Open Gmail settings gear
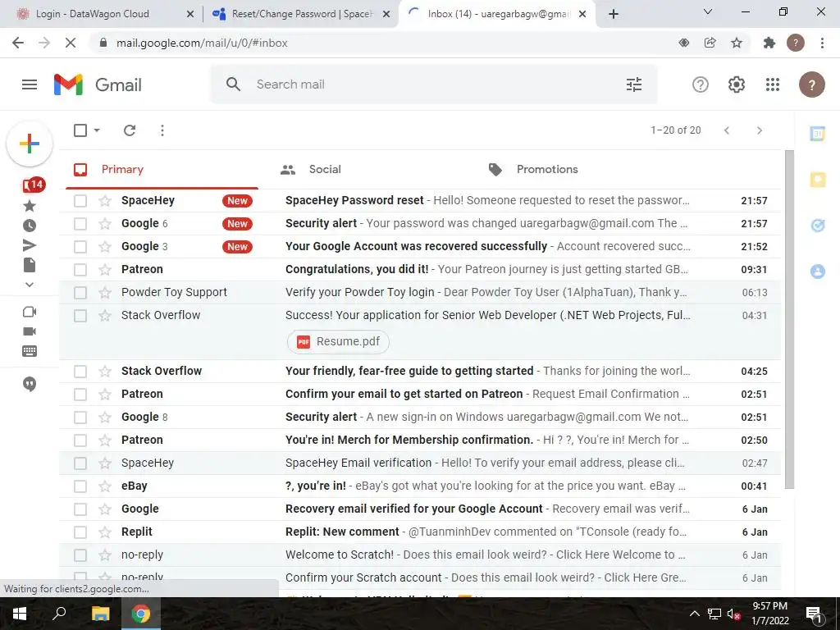This screenshot has width=840, height=630. coord(737,84)
